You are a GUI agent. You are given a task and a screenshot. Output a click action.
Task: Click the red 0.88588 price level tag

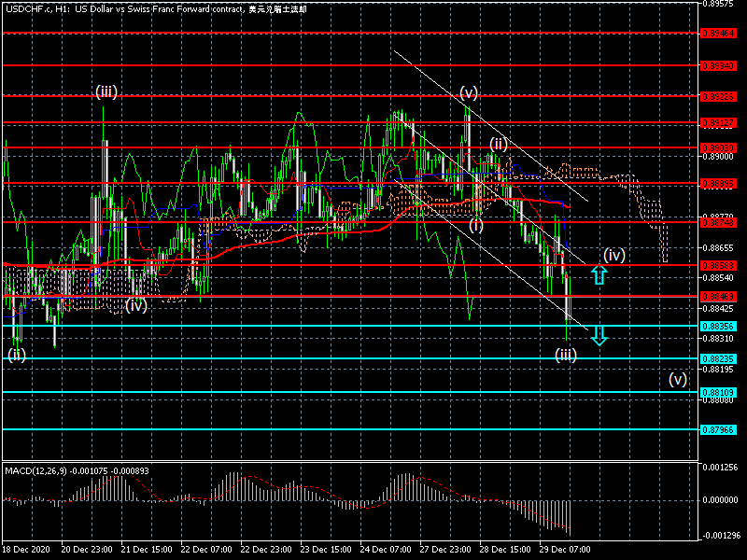pyautogui.click(x=719, y=266)
